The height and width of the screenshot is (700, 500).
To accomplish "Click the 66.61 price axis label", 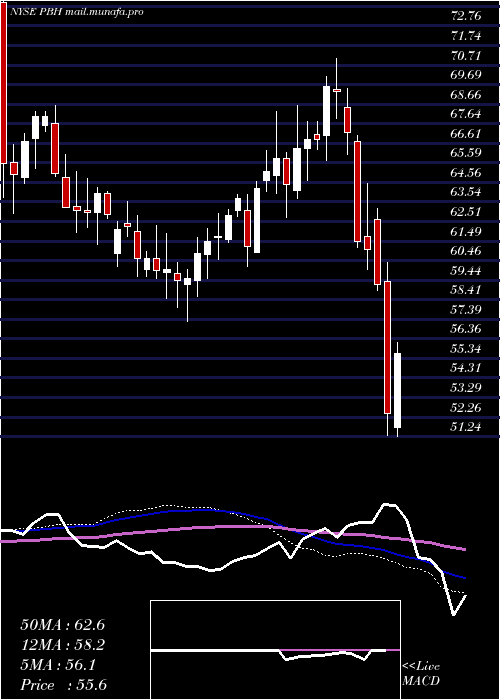I will click(466, 133).
